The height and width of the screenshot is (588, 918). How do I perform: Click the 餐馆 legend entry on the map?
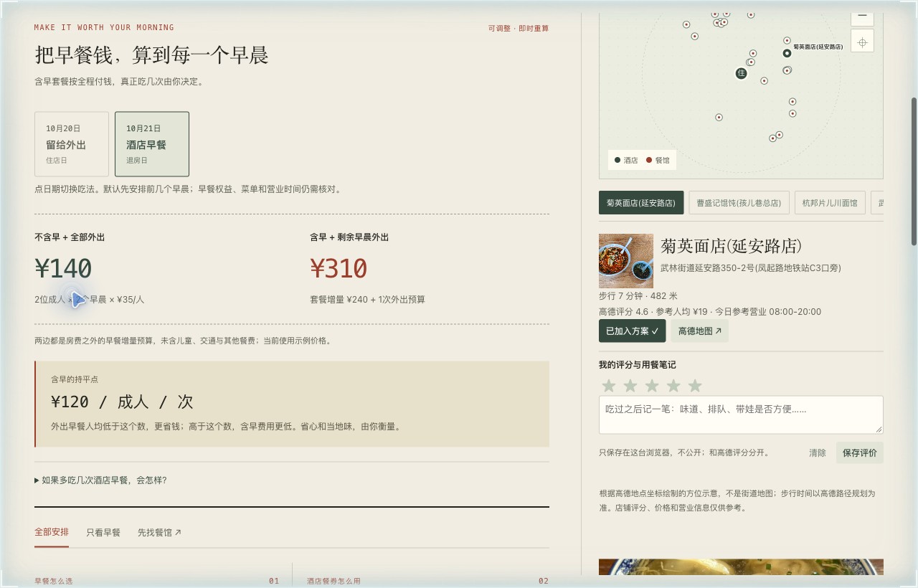[x=658, y=161]
